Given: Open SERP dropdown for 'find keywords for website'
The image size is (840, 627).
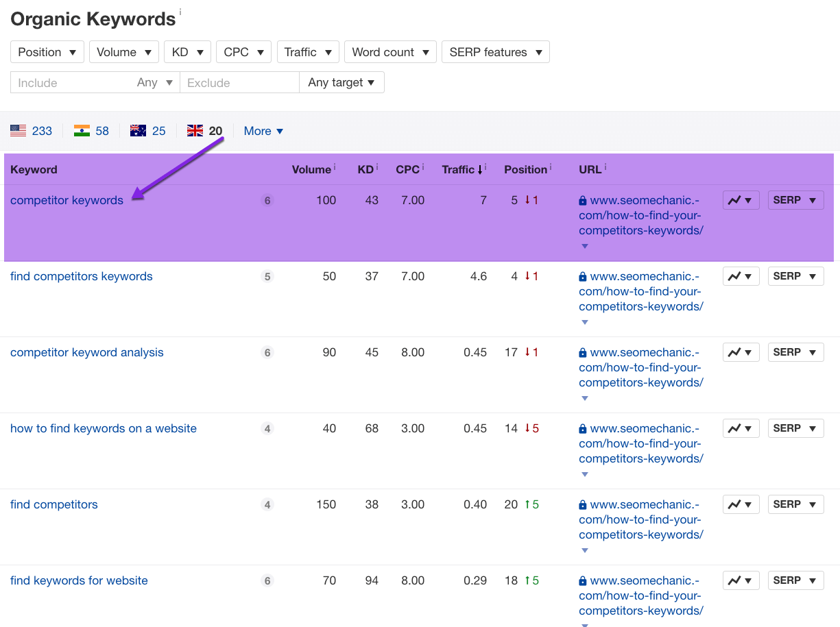Looking at the screenshot, I should point(795,580).
